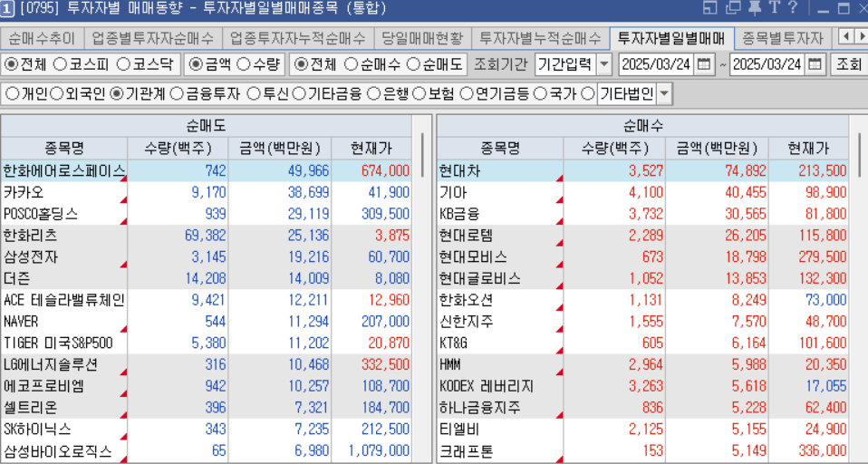Select the TIGER 미국S&P500 row
Screen dimensions: 868x464
pos(206,343)
